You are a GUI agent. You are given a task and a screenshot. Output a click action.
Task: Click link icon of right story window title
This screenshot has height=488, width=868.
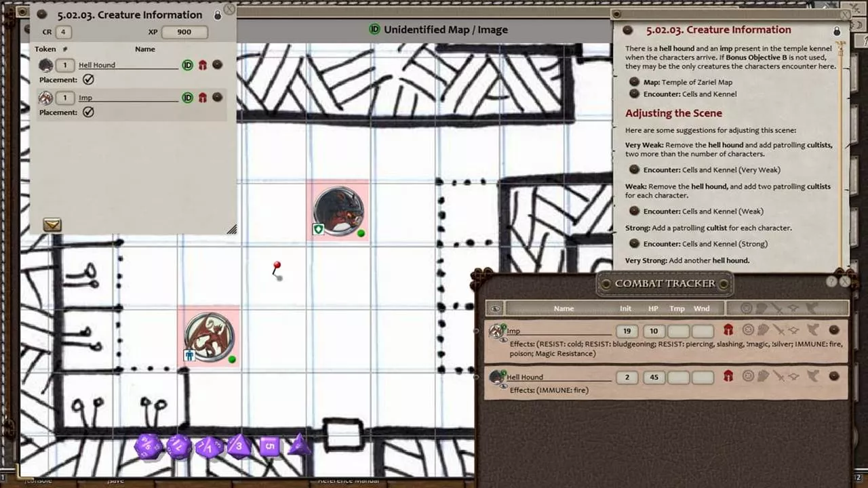click(628, 30)
